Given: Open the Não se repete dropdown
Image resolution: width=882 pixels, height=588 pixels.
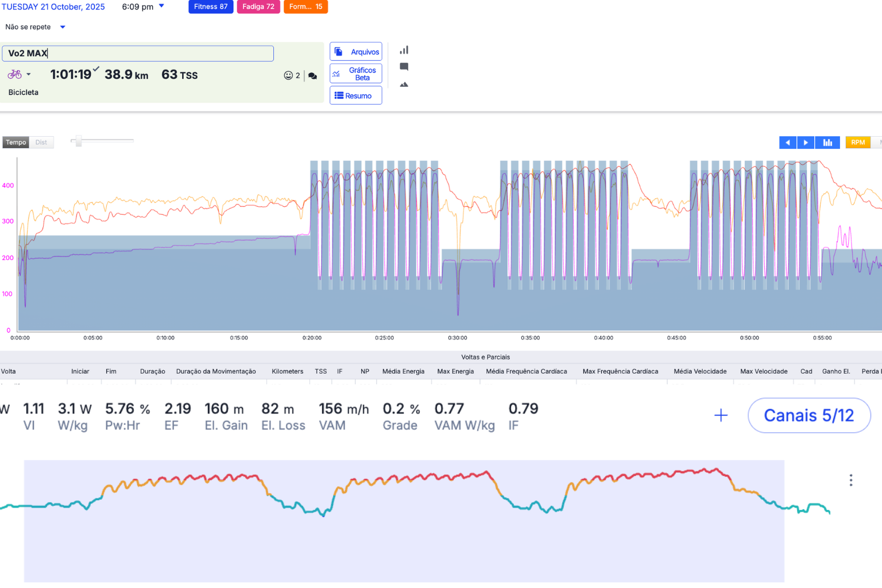Looking at the screenshot, I should click(x=63, y=27).
